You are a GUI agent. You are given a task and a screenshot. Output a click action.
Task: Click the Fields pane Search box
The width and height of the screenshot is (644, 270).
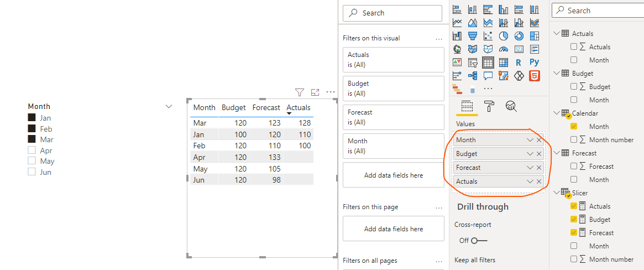pos(598,11)
